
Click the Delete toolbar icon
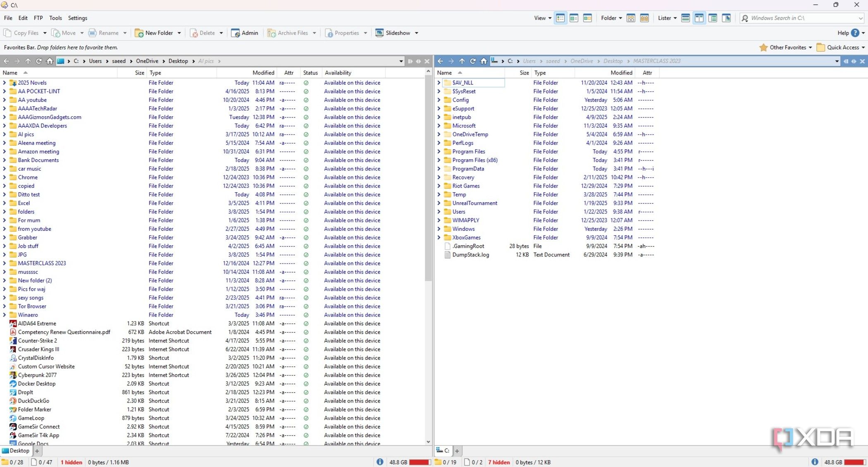pyautogui.click(x=193, y=33)
